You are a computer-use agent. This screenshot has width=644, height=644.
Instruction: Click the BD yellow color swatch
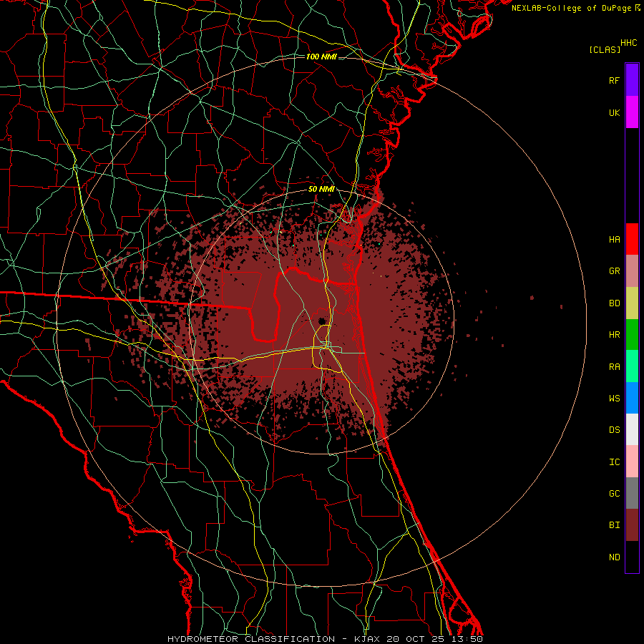click(x=632, y=303)
